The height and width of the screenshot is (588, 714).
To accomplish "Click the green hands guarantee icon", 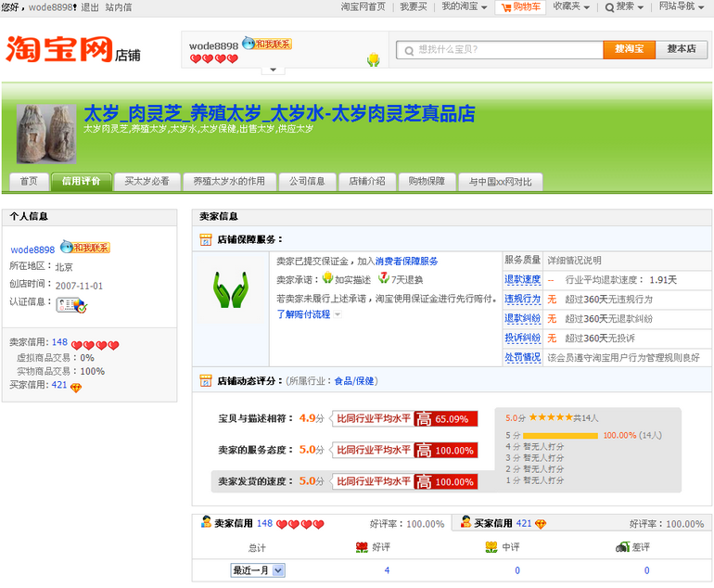I will [x=231, y=290].
